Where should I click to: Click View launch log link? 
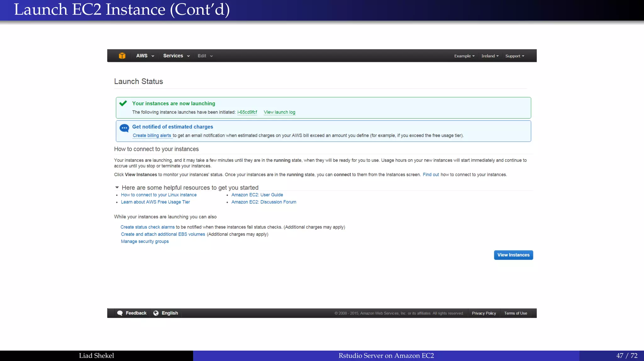(x=280, y=112)
